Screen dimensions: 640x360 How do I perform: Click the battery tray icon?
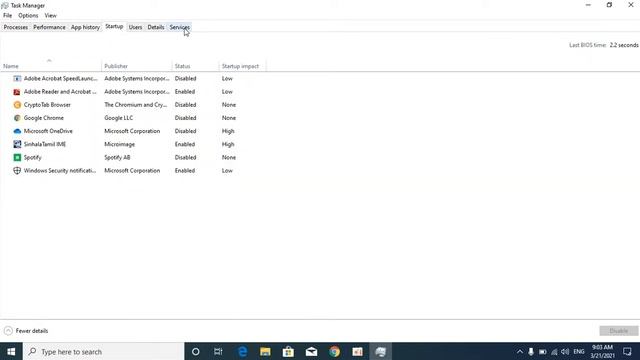[x=542, y=351]
